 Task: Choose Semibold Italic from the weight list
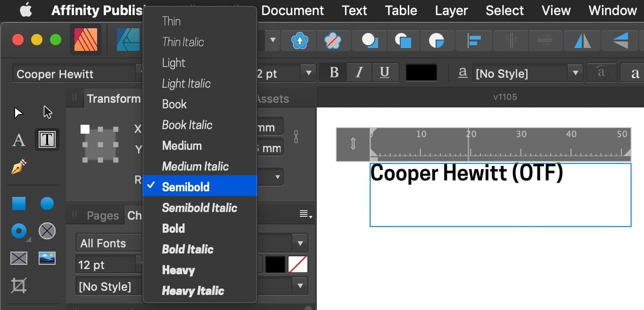click(199, 208)
